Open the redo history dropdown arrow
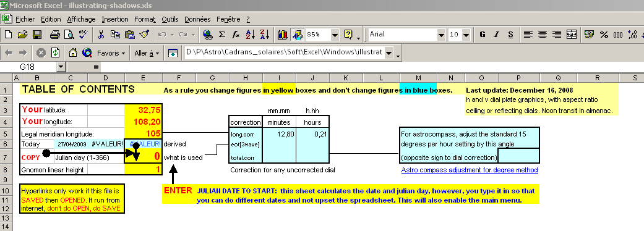This screenshot has width=644, height=231. click(194, 35)
